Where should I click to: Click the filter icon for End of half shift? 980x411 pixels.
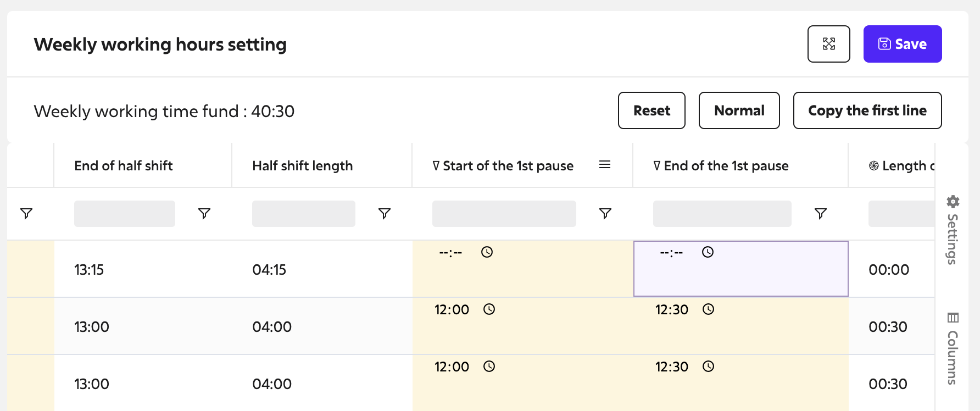(x=204, y=213)
